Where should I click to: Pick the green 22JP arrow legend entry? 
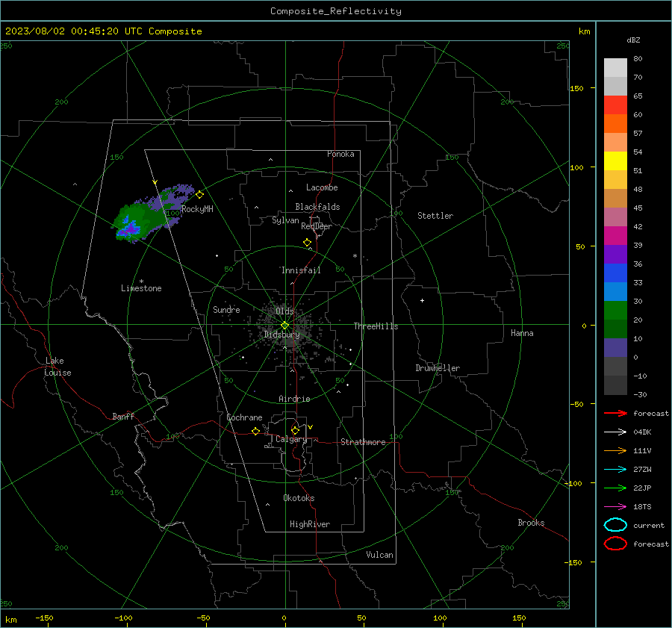tap(615, 488)
